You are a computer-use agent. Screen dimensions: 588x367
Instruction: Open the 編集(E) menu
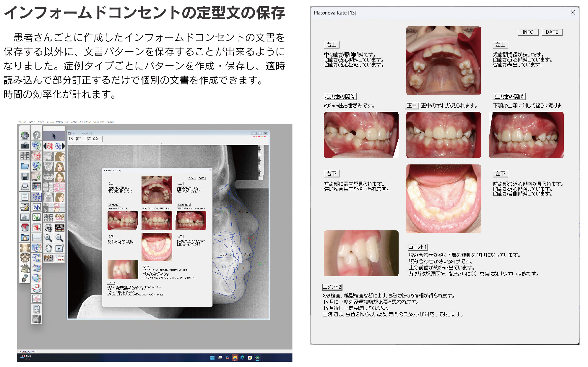32,122
